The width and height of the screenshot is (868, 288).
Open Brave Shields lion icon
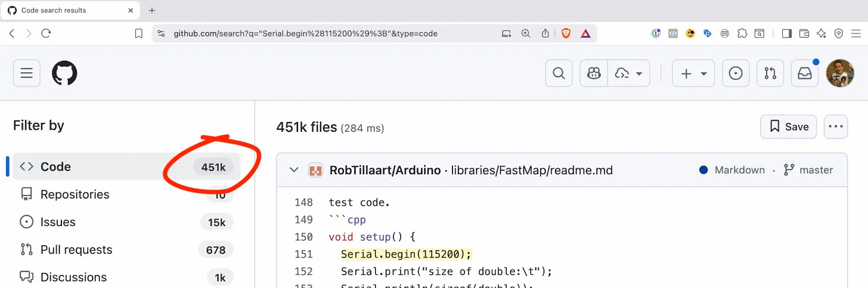click(566, 33)
